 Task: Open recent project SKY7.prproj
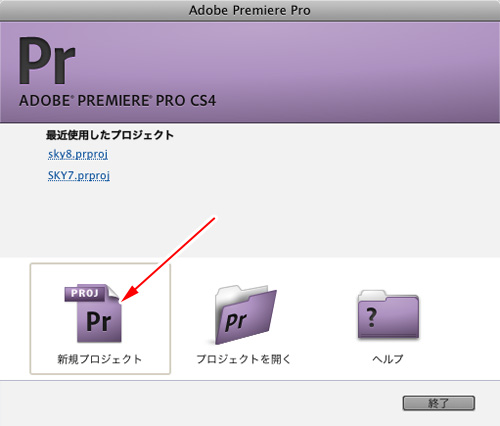[79, 175]
